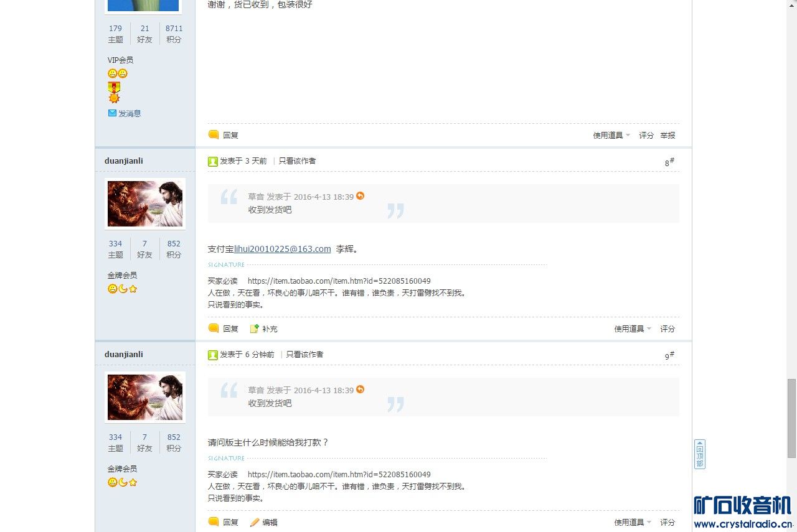Image resolution: width=797 pixels, height=532 pixels.
Task: Click 举报 to report the top post
Action: click(x=667, y=135)
